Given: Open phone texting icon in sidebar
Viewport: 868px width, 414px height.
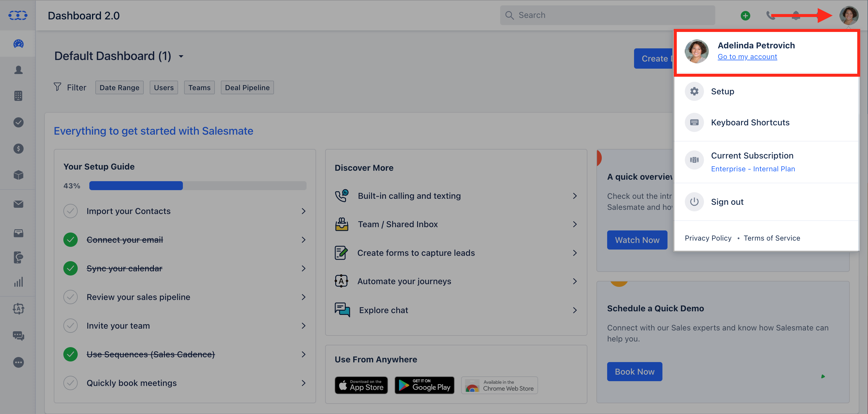Looking at the screenshot, I should tap(18, 258).
